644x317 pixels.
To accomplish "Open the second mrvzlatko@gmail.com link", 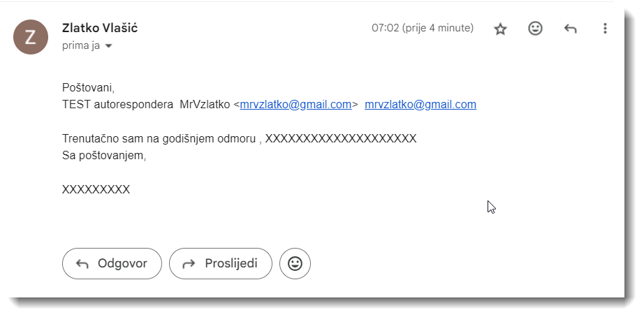I will click(x=420, y=105).
